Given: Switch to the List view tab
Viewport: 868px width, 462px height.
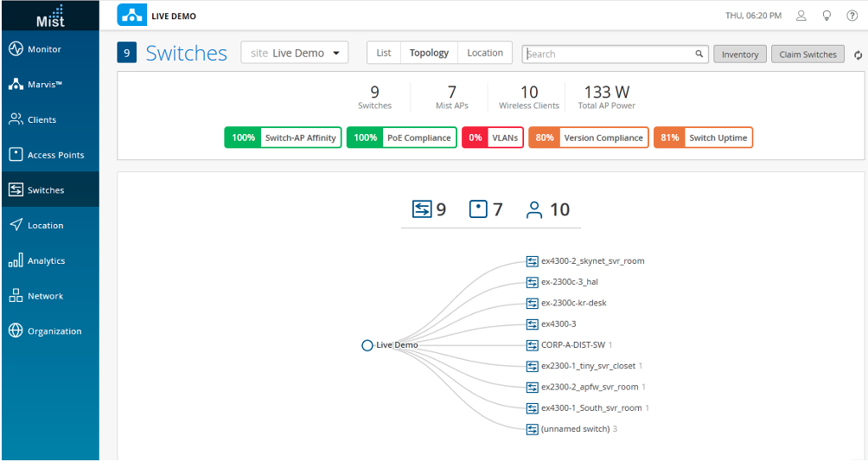Looking at the screenshot, I should 384,53.
